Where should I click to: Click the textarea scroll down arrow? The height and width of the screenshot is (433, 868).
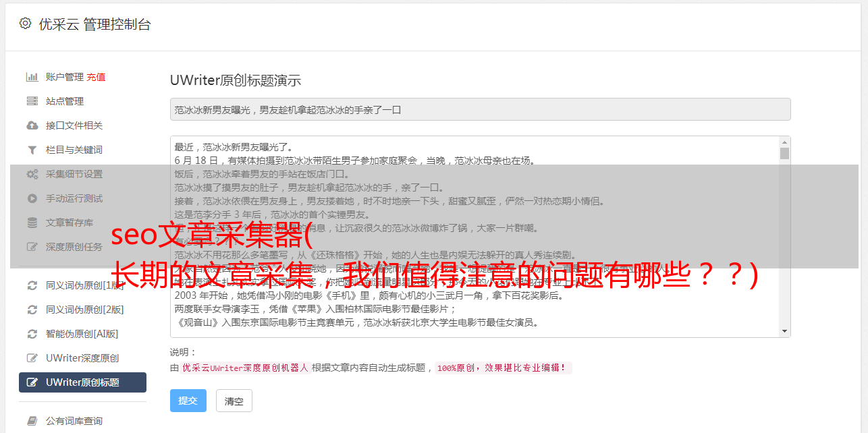[x=784, y=331]
